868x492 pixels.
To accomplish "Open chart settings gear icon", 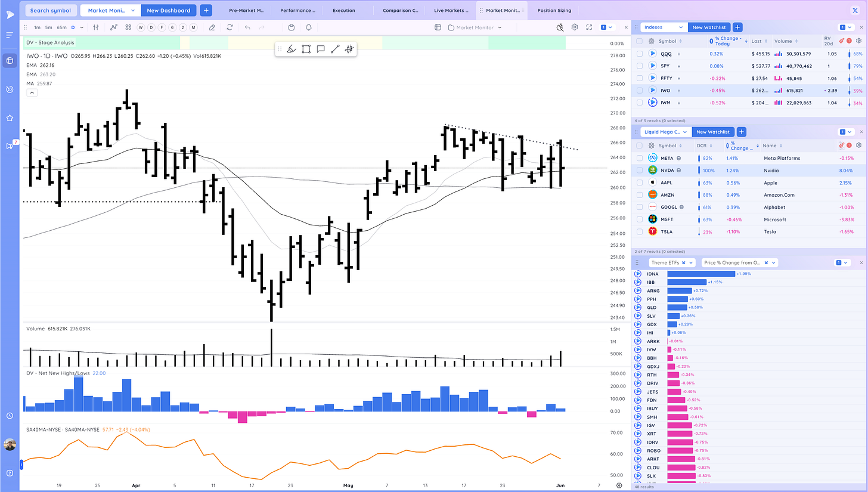I will 575,27.
